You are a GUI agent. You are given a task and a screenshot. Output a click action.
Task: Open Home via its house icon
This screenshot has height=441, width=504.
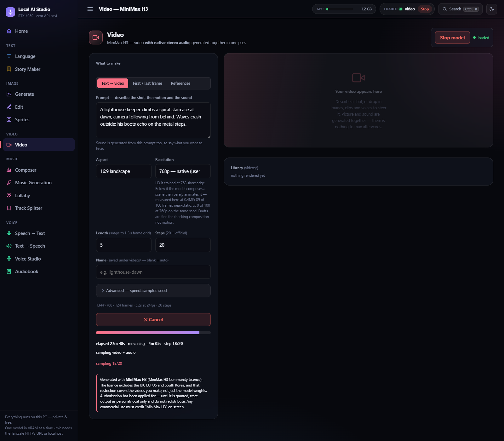(9, 31)
